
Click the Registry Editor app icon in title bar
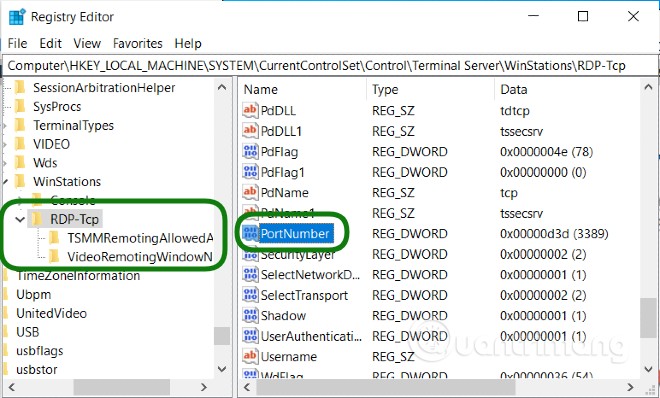[x=17, y=17]
